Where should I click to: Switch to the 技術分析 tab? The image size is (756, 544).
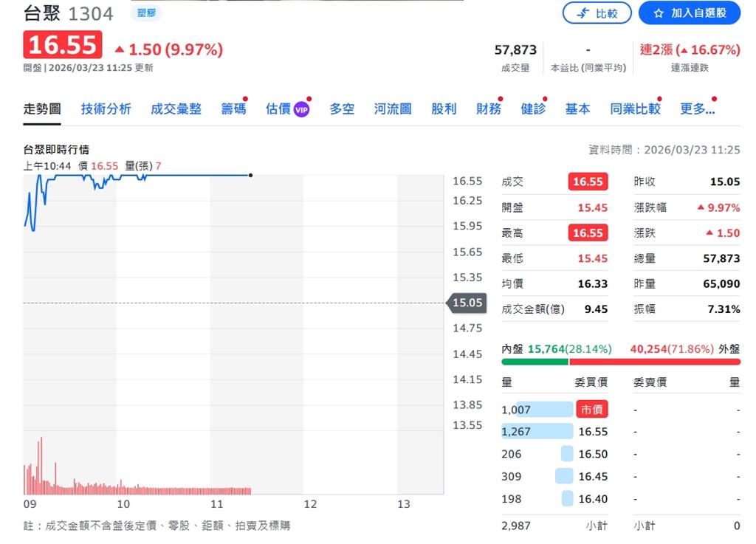click(106, 108)
